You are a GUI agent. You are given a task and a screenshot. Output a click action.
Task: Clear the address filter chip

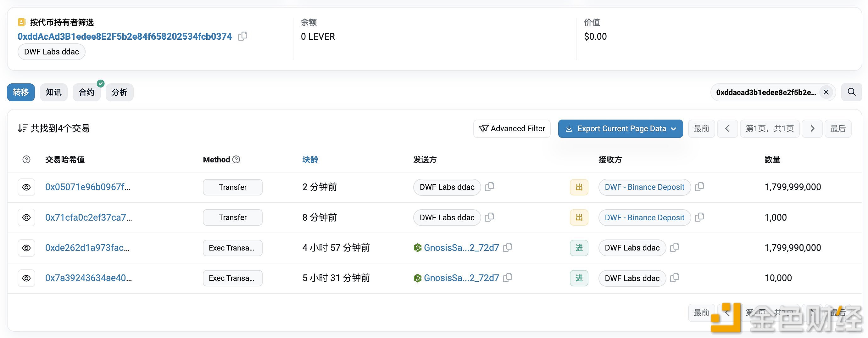pyautogui.click(x=826, y=92)
